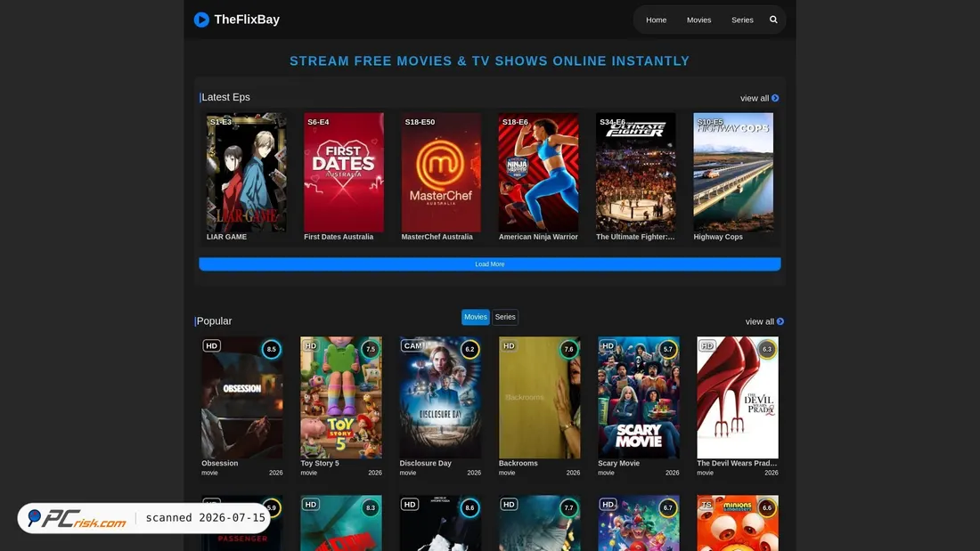980x551 pixels.
Task: Open the search magnifier icon
Action: pos(773,20)
